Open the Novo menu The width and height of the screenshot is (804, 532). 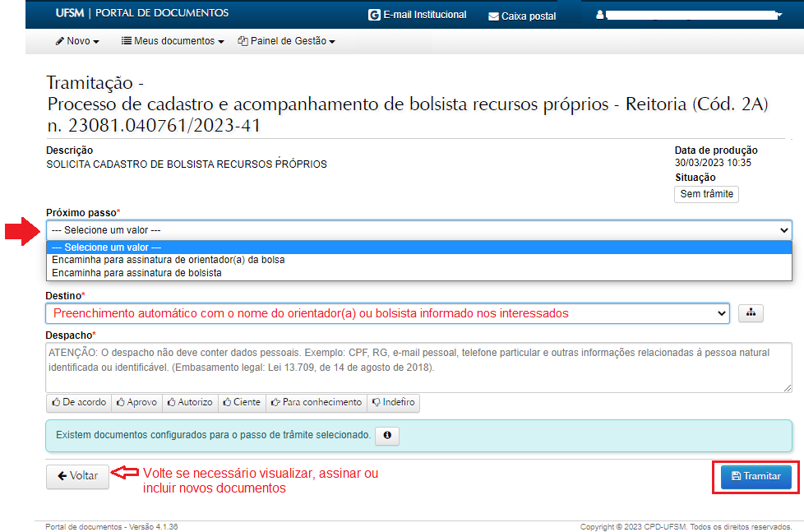tap(77, 41)
